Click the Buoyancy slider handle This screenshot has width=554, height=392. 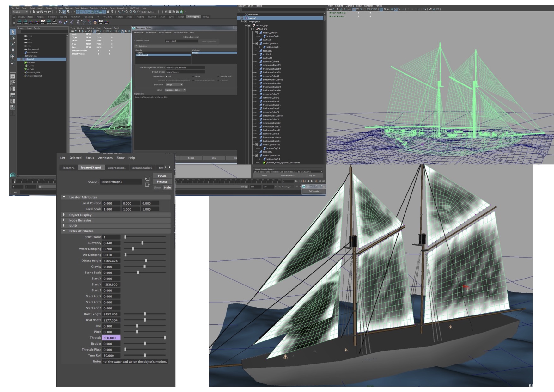pos(143,243)
